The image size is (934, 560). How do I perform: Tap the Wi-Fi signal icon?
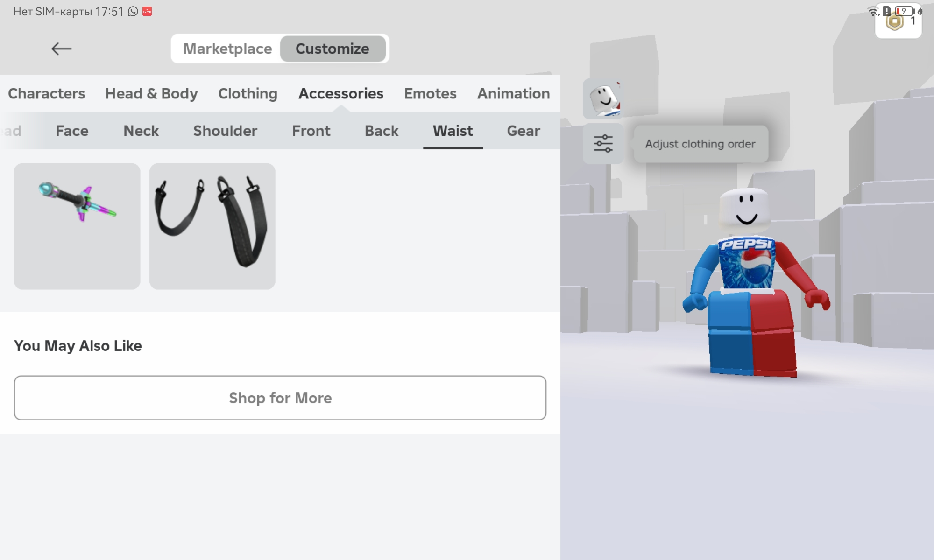[873, 11]
